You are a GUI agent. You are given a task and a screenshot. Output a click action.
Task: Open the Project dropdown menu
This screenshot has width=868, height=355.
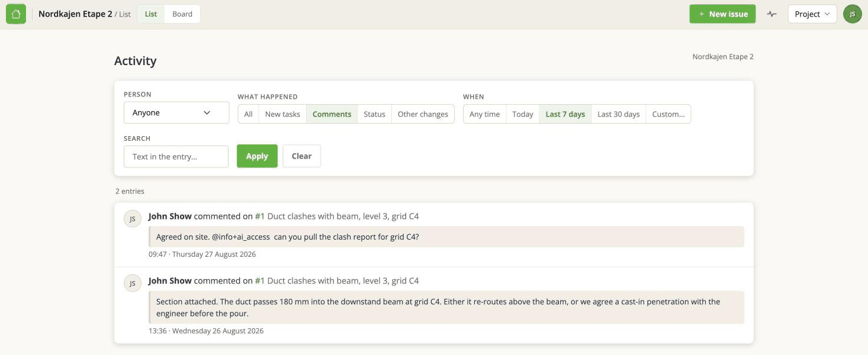pos(812,14)
